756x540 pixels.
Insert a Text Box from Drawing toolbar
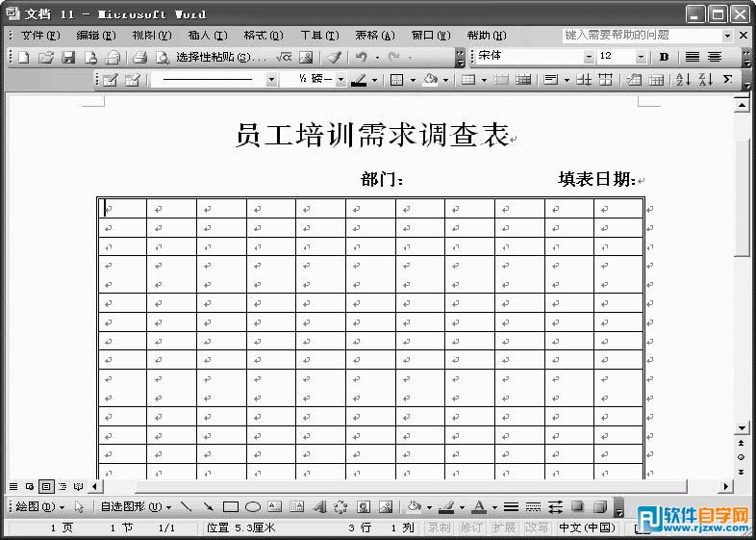275,506
